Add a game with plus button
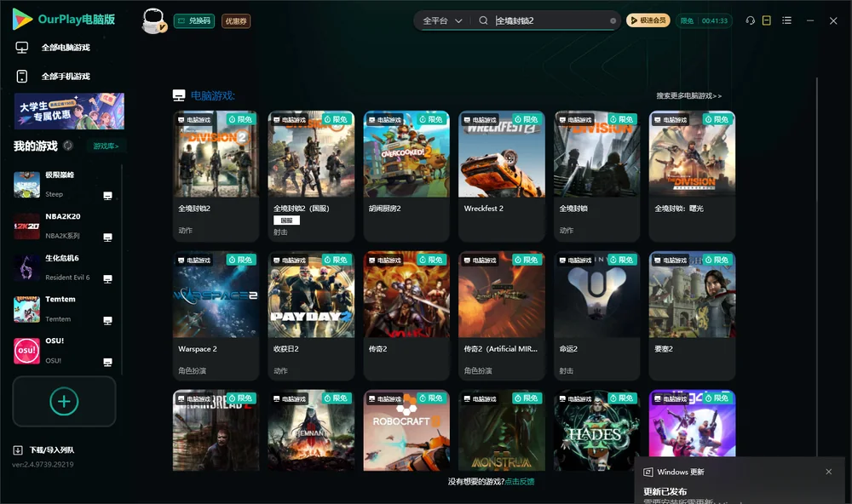Screen dimensions: 852x504 64,401
